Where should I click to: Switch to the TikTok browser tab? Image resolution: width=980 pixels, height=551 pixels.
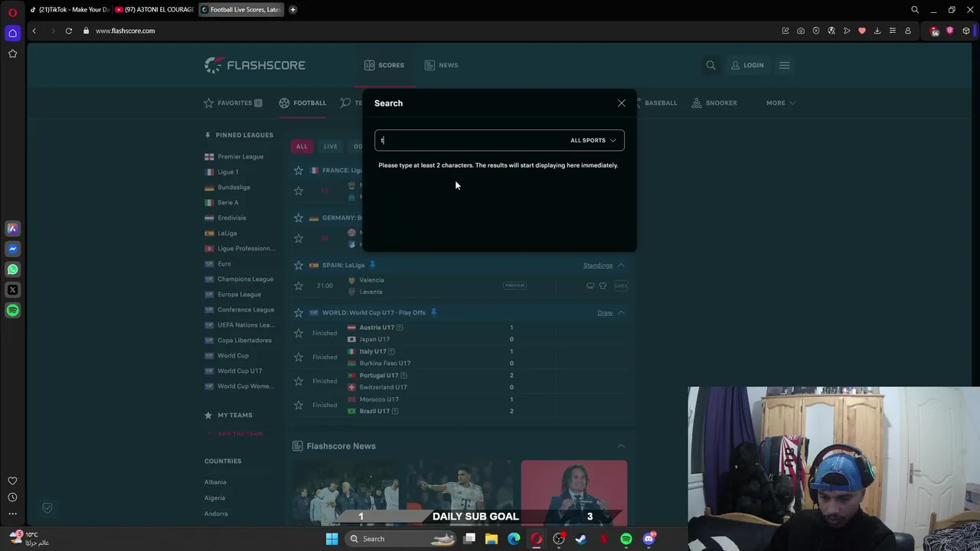point(69,10)
